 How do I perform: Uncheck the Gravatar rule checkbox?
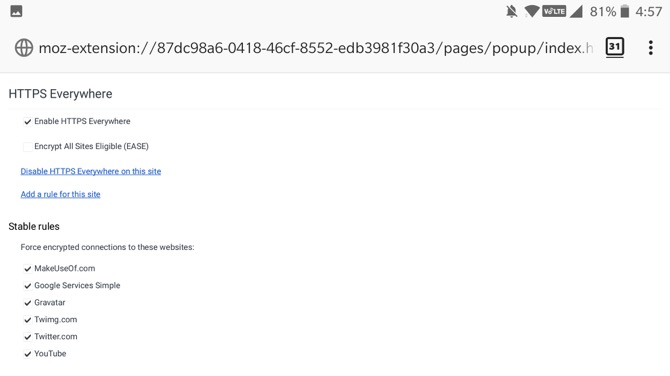[27, 303]
